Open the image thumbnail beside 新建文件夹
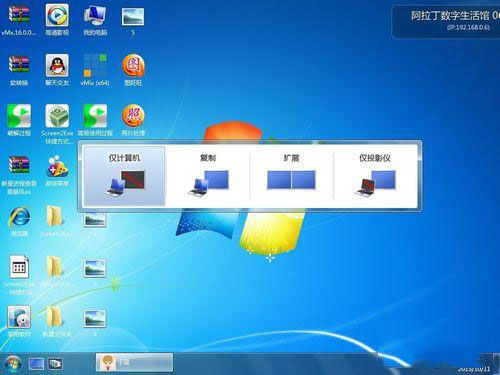500x375 pixels. pyautogui.click(x=95, y=319)
